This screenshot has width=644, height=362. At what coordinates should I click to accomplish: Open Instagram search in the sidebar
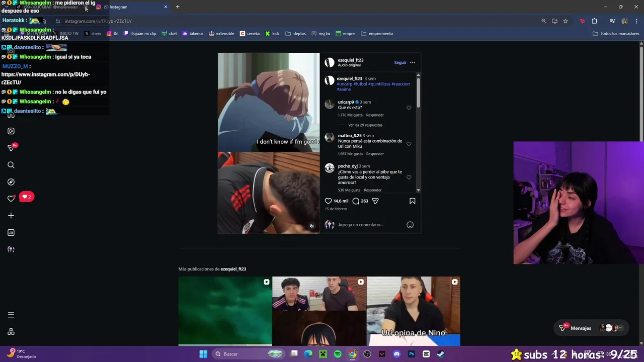click(11, 165)
